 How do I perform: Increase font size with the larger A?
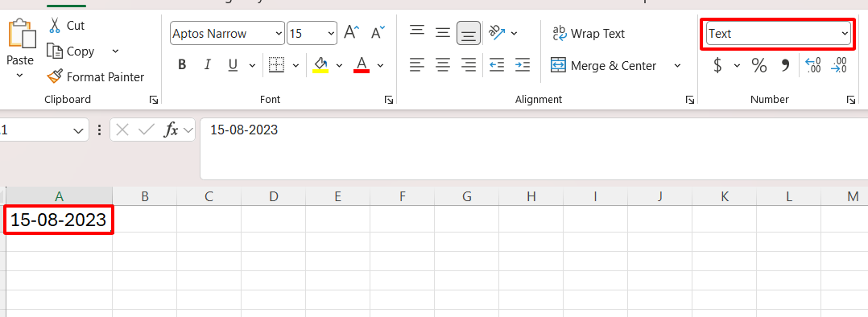click(x=352, y=33)
